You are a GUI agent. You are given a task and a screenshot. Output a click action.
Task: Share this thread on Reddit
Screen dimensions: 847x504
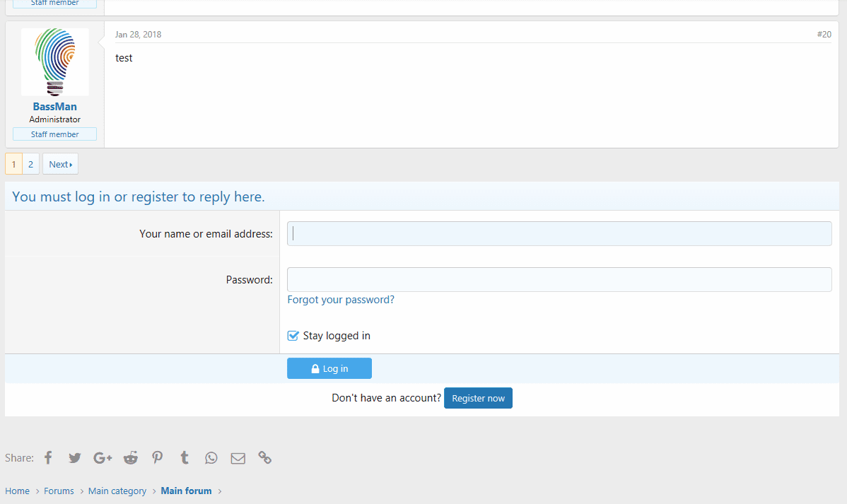point(131,458)
